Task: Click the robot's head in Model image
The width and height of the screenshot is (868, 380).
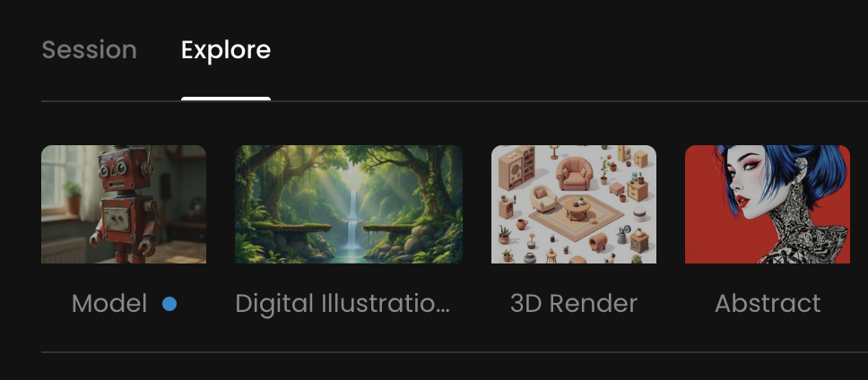Action: click(126, 168)
